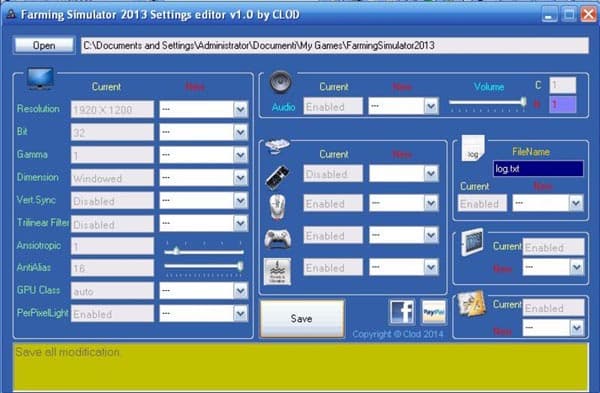Minimize the settings editor window
This screenshot has width=600, height=393.
tap(550, 15)
